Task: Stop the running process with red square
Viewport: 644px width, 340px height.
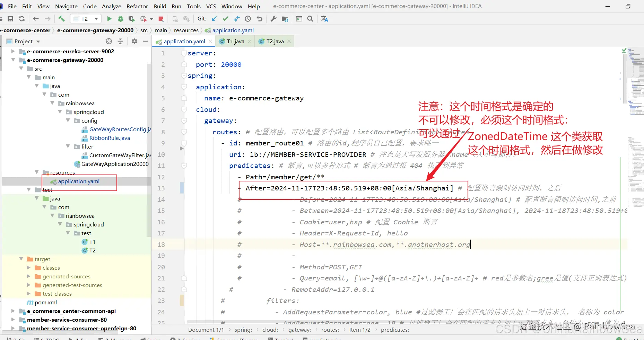Action: [161, 19]
